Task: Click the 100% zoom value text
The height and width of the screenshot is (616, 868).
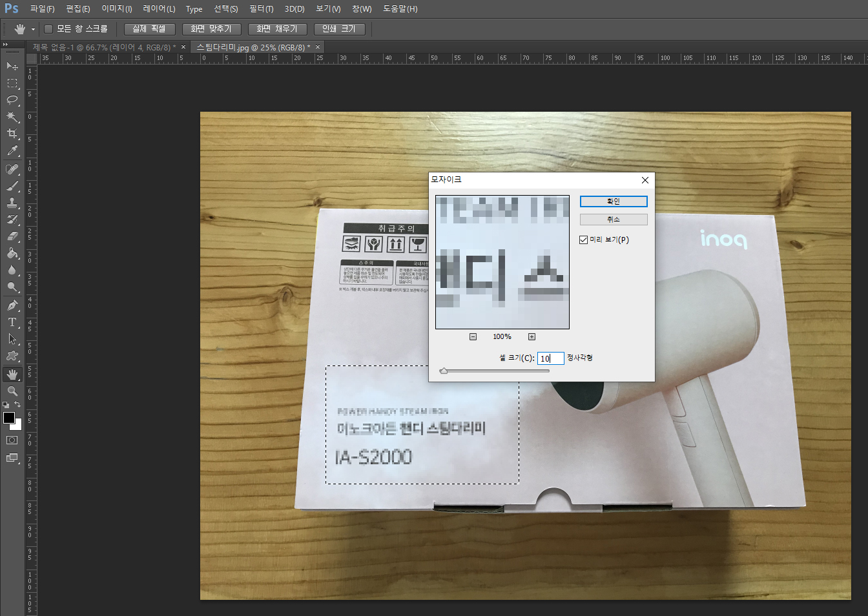Action: (x=502, y=336)
